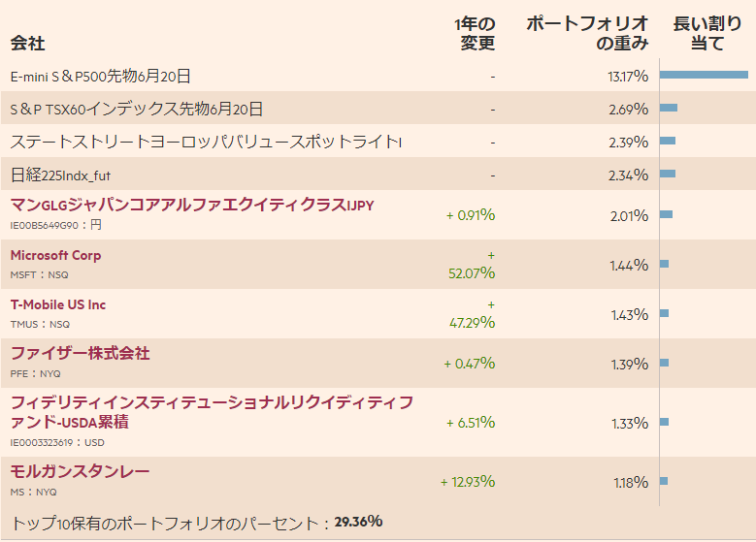Image resolution: width=756 pixels, height=542 pixels.
Task: Click the S&P TSX60 allocation bar
Action: click(x=669, y=108)
